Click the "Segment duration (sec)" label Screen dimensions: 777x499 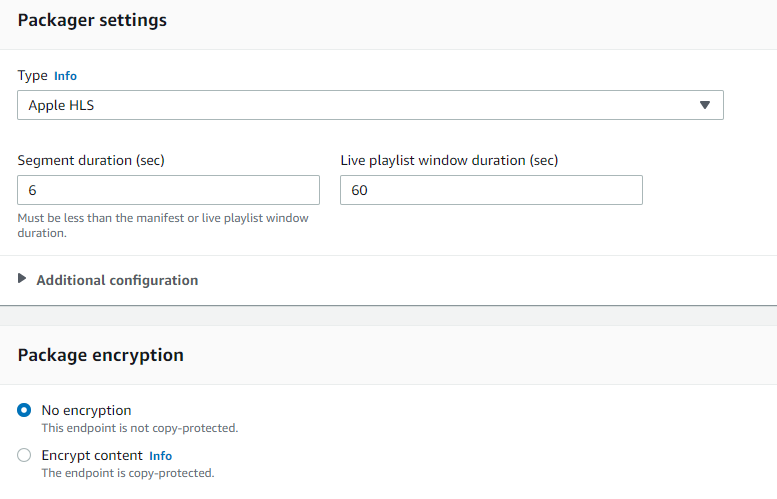tap(91, 160)
